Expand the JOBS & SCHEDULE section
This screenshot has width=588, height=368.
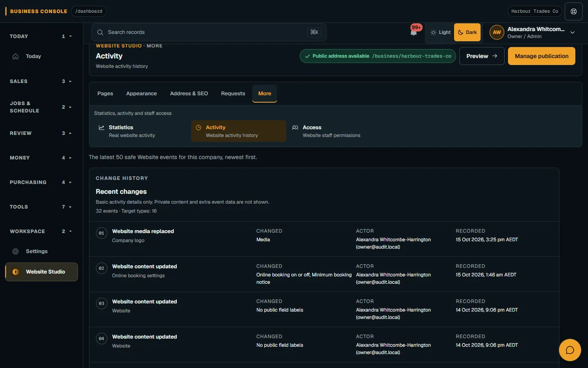pyautogui.click(x=41, y=107)
